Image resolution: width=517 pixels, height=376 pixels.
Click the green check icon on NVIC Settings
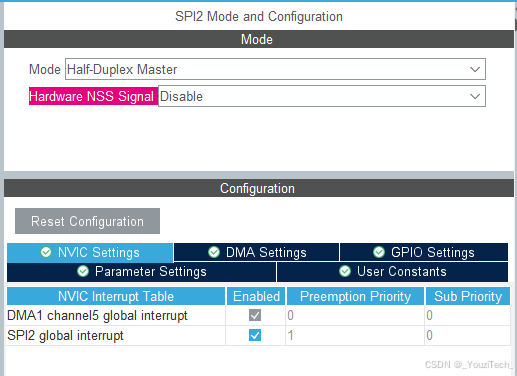(46, 252)
